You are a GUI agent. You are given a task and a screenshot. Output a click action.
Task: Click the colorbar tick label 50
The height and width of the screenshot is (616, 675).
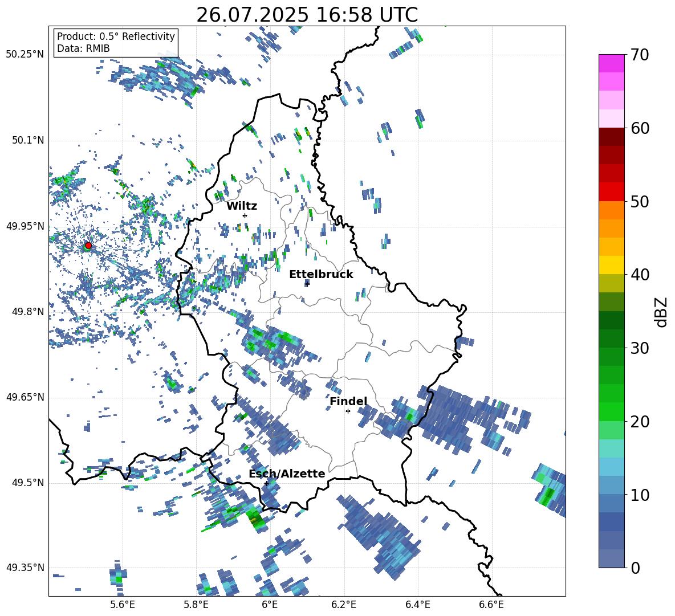[x=640, y=201]
